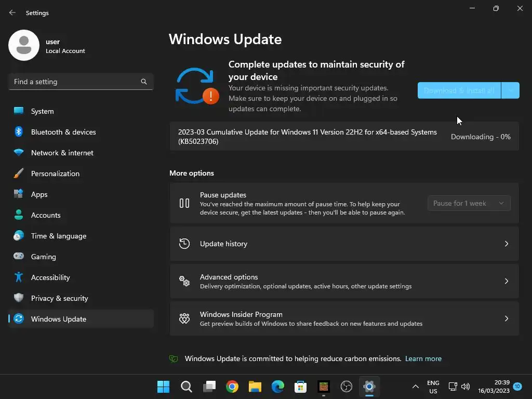532x399 pixels.
Task: Open Task View from the taskbar
Action: tap(209, 387)
